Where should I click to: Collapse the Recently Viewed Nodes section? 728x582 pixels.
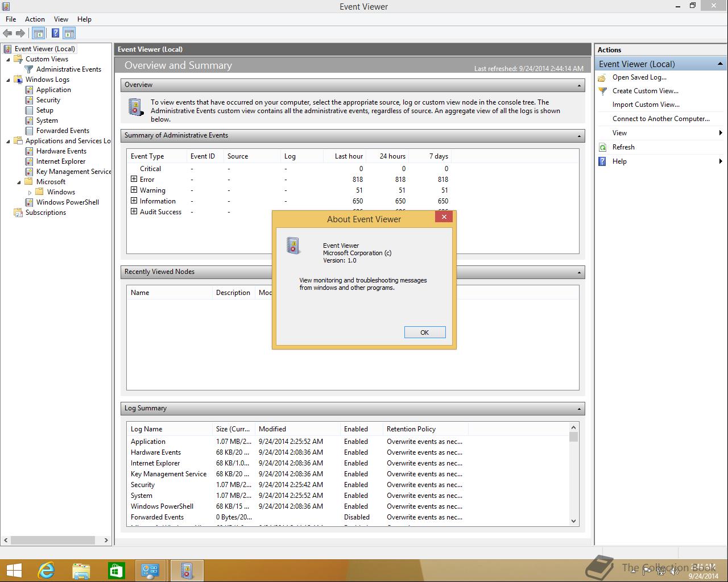(579, 272)
